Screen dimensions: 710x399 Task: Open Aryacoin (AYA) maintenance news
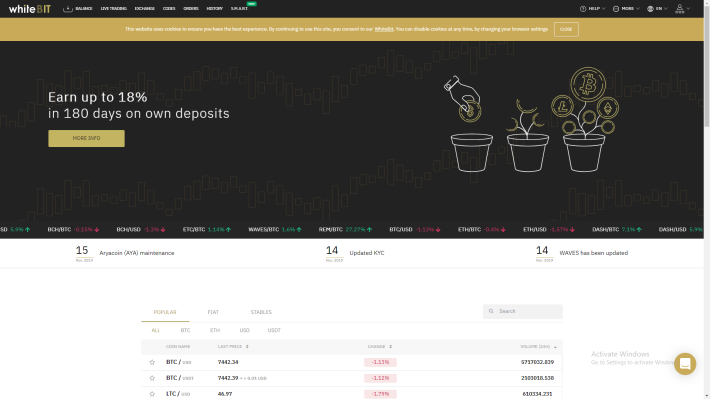137,253
